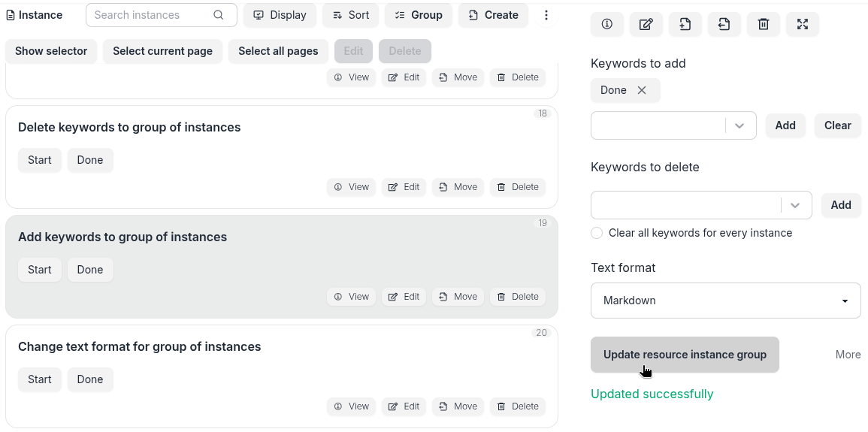Click the edit pencil icon in right panel

click(646, 25)
